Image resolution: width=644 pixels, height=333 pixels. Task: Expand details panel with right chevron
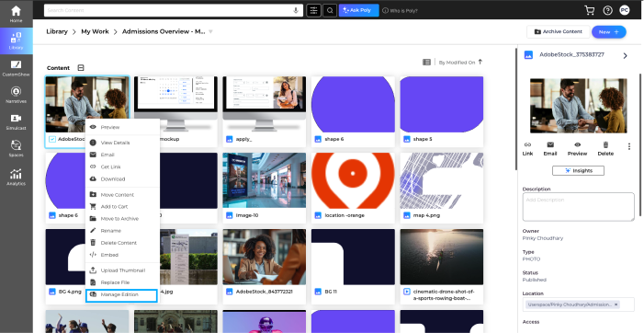(625, 55)
